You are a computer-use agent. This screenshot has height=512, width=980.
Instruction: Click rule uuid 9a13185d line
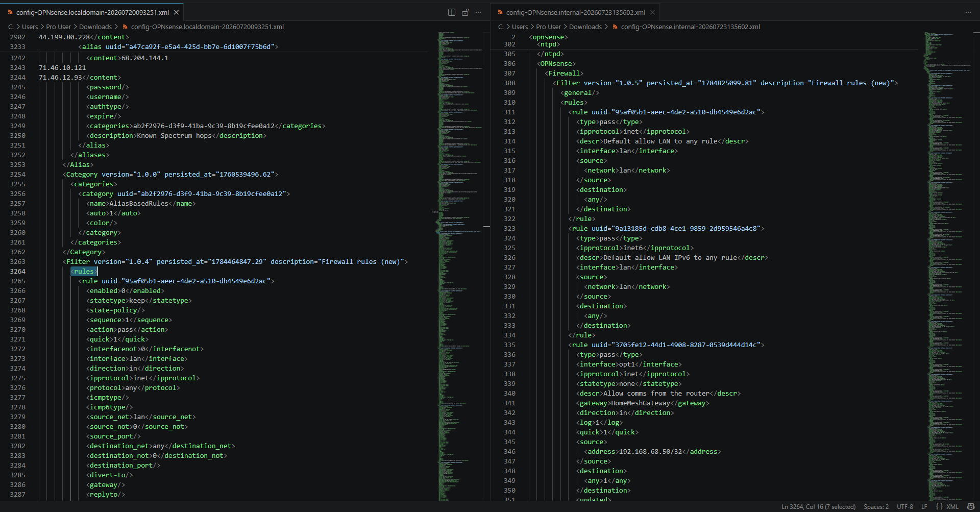667,229
